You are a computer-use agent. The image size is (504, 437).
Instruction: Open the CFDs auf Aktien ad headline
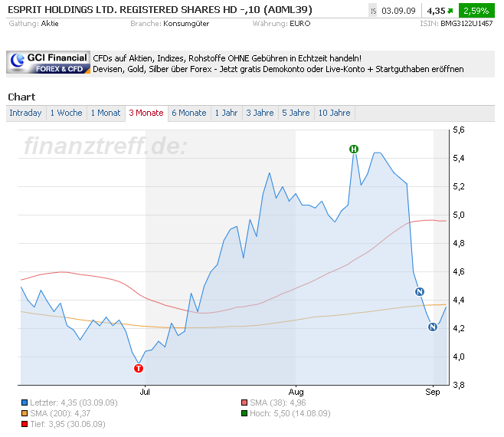click(227, 58)
